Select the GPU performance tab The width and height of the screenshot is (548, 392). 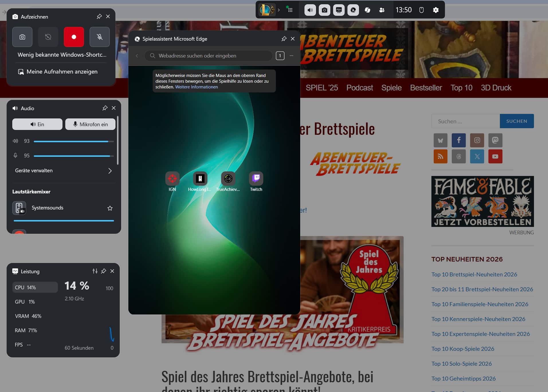click(25, 302)
